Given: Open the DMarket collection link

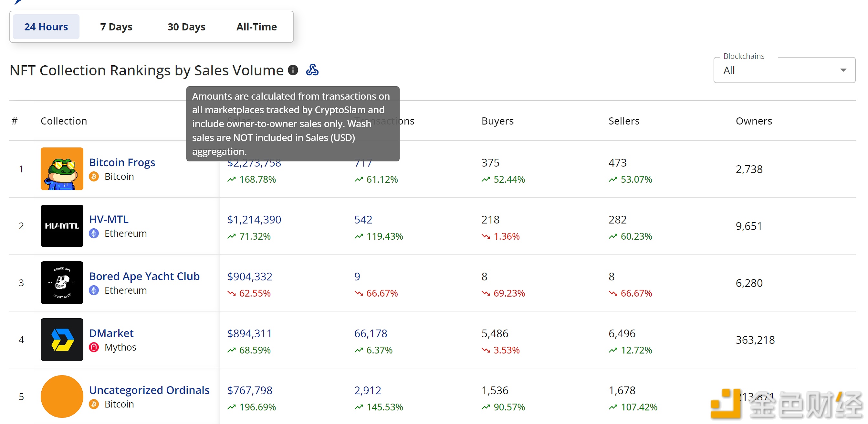Looking at the screenshot, I should point(111,333).
